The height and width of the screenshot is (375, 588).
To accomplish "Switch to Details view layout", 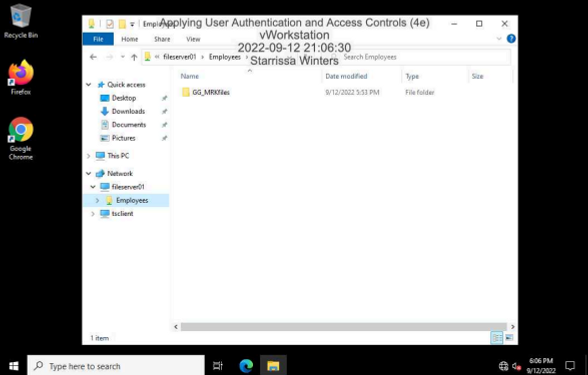I will point(497,338).
